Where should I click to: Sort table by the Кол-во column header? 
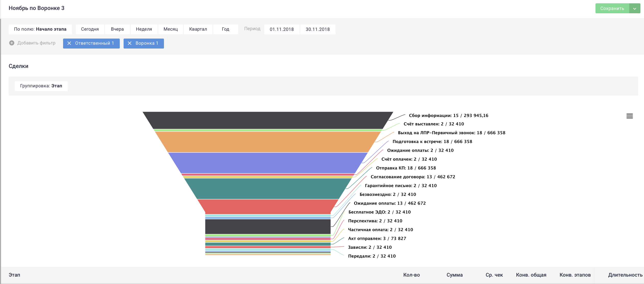(x=411, y=275)
